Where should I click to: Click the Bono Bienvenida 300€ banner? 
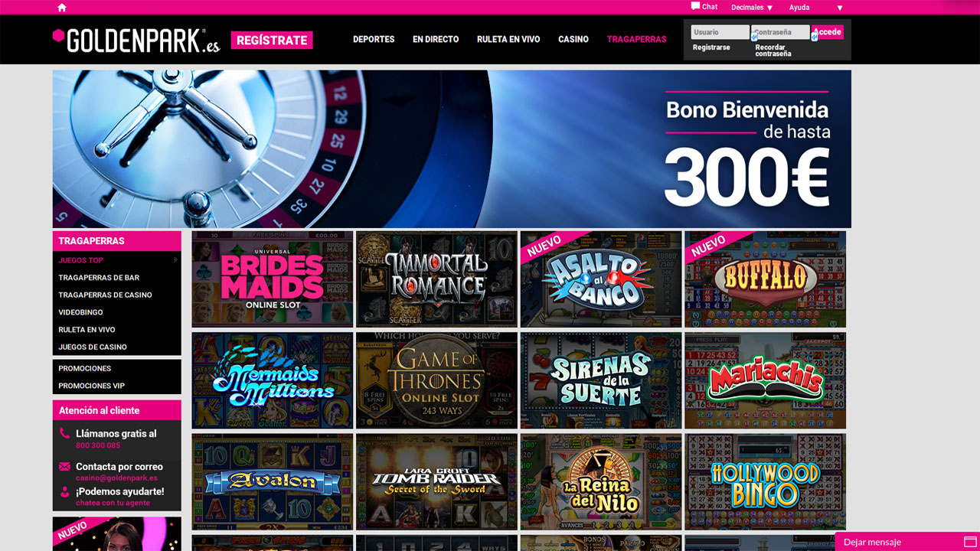click(452, 149)
